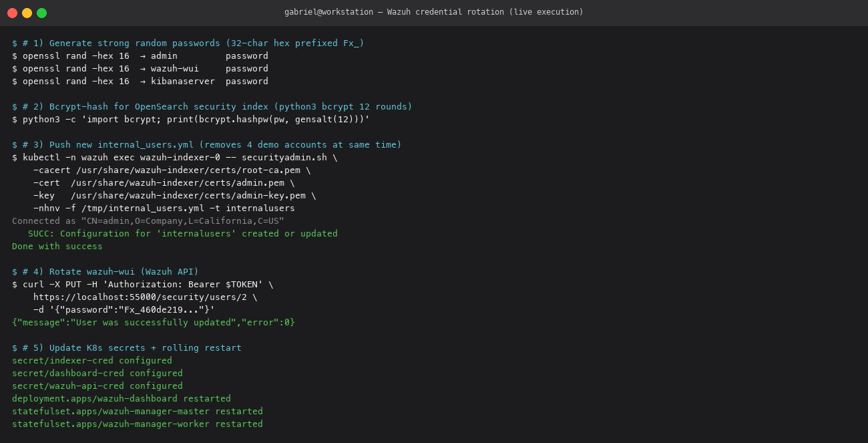The width and height of the screenshot is (868, 443).
Task: Click the comment 'Update K8s secrets + rolling restart'
Action: pyautogui.click(x=146, y=347)
